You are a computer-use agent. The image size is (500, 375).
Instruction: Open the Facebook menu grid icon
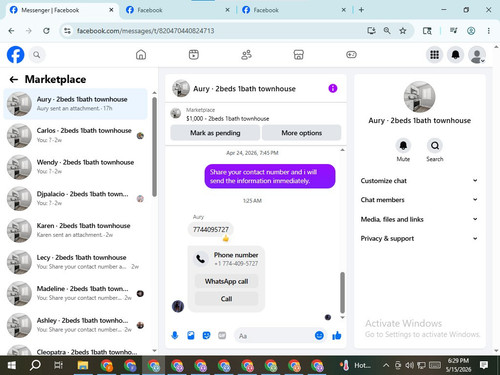pyautogui.click(x=434, y=55)
